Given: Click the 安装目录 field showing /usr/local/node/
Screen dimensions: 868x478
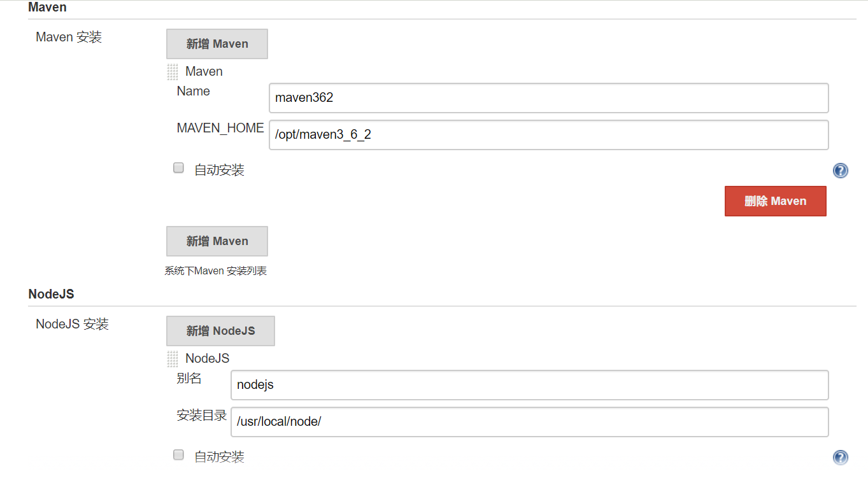Looking at the screenshot, I should coord(530,422).
